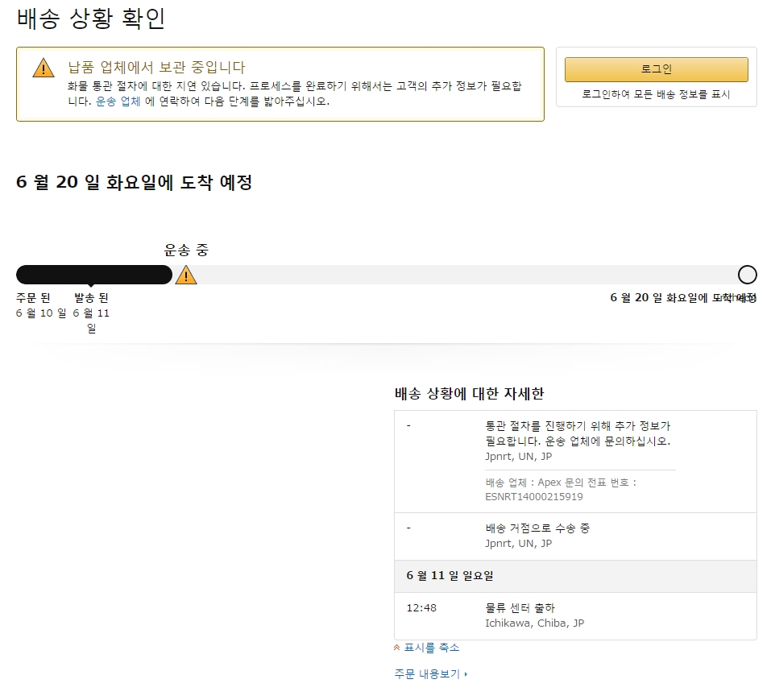The image size is (771, 700).
Task: Click the 배송 거점으로 수송 중 entry
Action: click(537, 528)
